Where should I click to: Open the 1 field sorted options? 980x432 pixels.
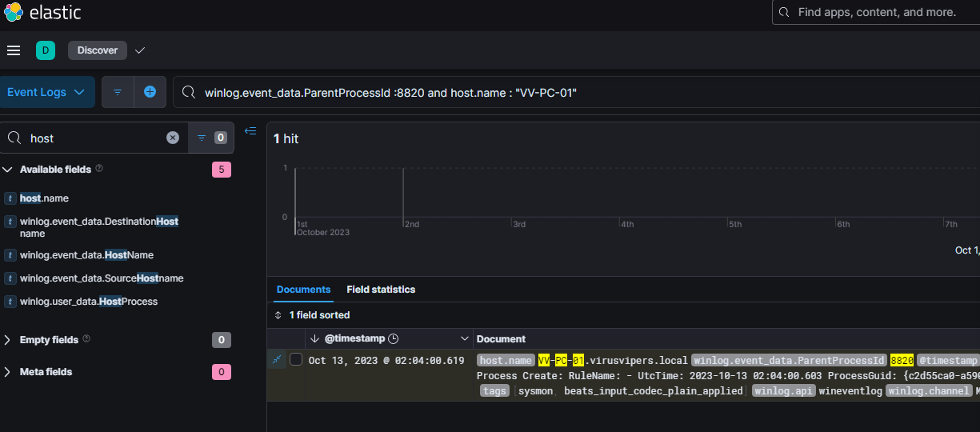coord(312,315)
